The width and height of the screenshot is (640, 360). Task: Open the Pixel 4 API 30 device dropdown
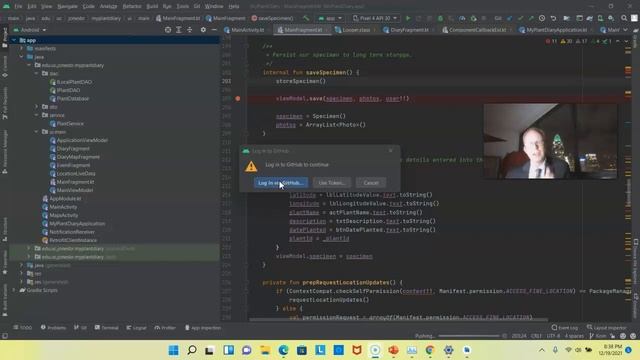(x=375, y=18)
